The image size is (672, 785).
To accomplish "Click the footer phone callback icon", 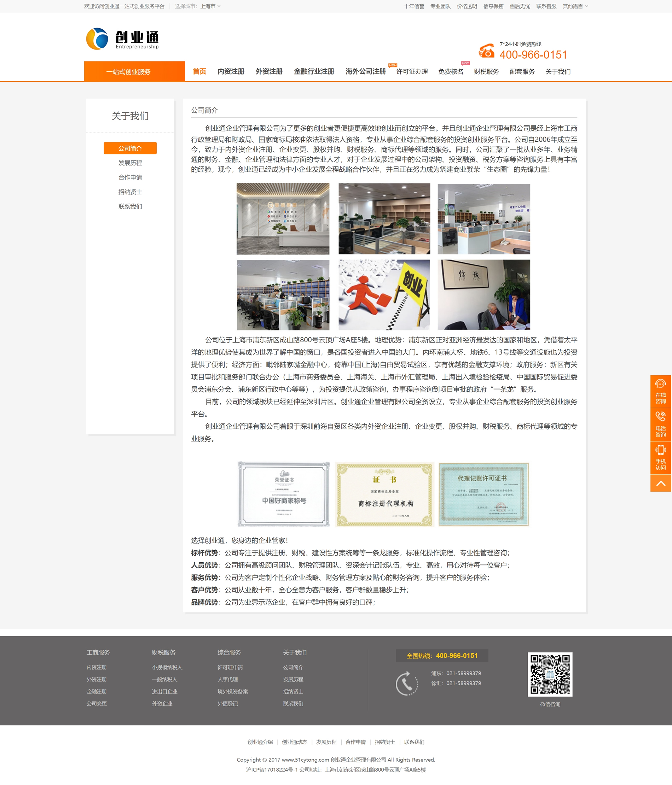I will (x=407, y=683).
